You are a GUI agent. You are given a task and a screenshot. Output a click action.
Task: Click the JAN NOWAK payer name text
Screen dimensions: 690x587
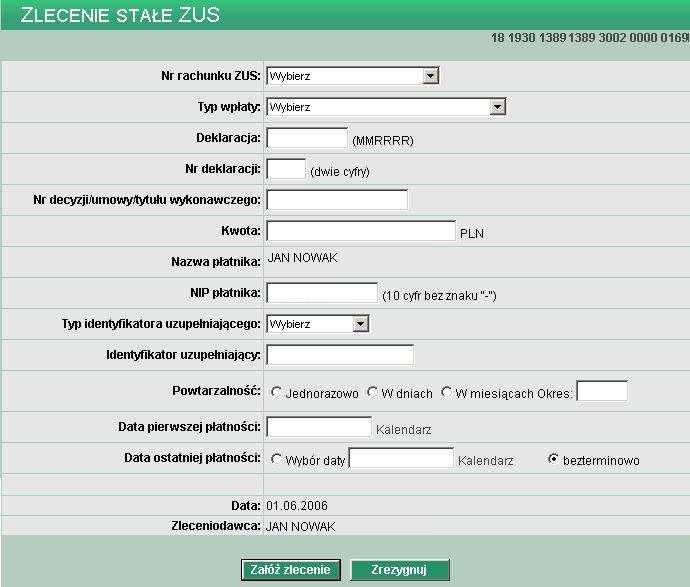[302, 257]
